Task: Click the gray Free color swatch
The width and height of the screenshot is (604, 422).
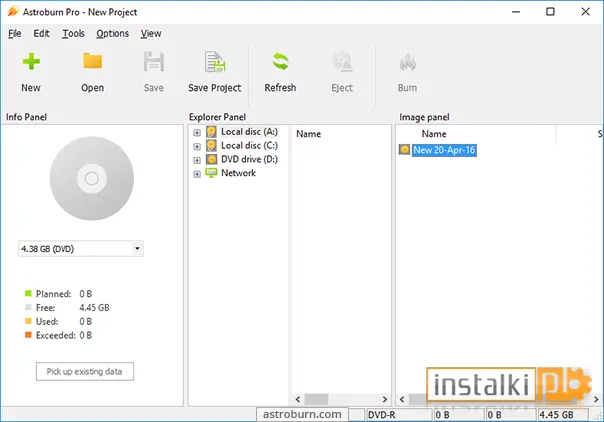Action: coord(28,307)
